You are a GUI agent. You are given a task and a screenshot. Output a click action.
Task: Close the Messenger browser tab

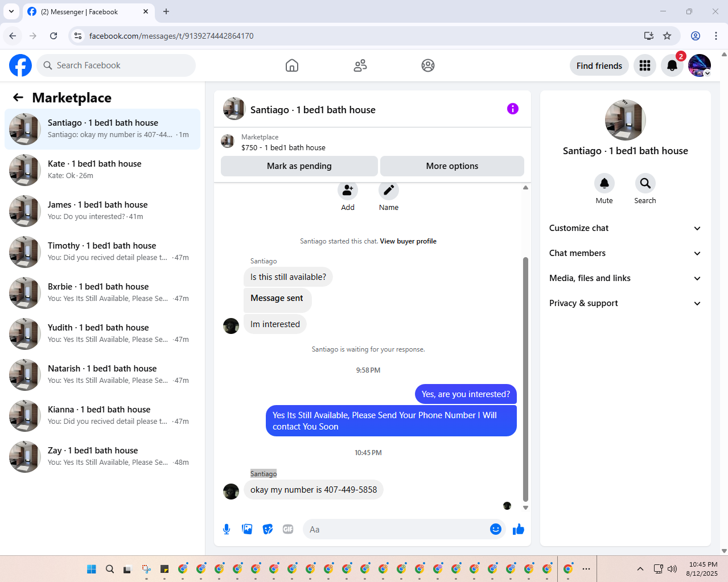point(146,11)
